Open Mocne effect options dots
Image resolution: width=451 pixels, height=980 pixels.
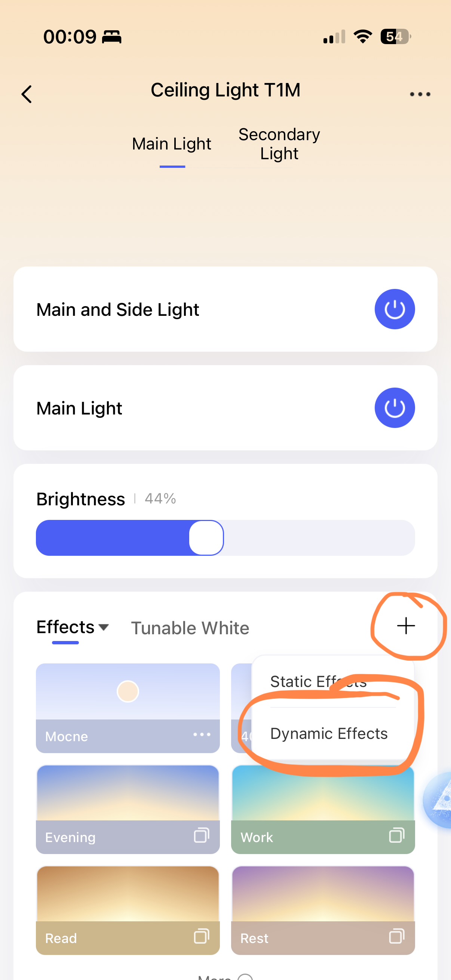coord(202,734)
